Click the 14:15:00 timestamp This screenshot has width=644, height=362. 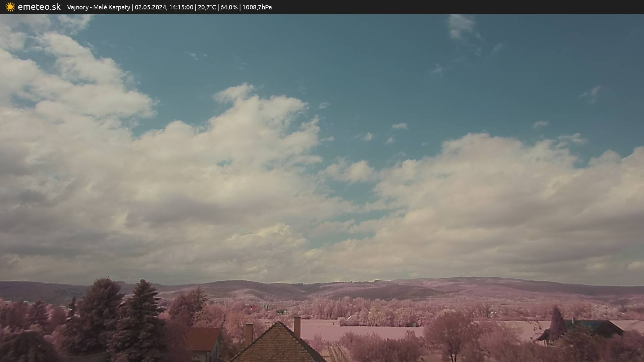click(x=181, y=7)
